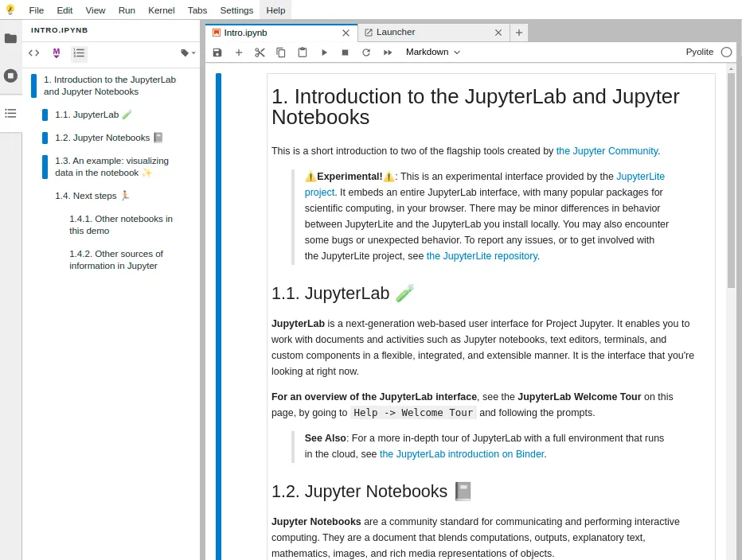Cut the selected cell
Image resolution: width=742 pixels, height=560 pixels.
pyautogui.click(x=260, y=52)
